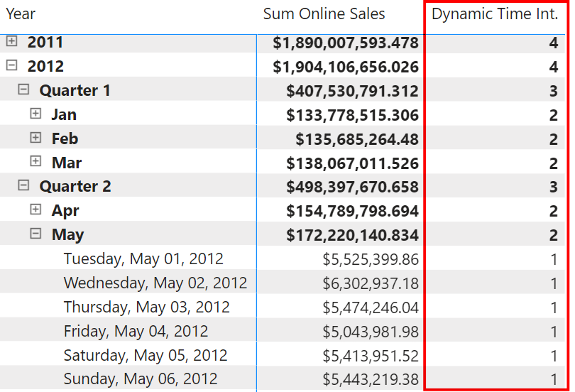Expand the Jan month row
The height and width of the screenshot is (392, 575).
tap(35, 114)
